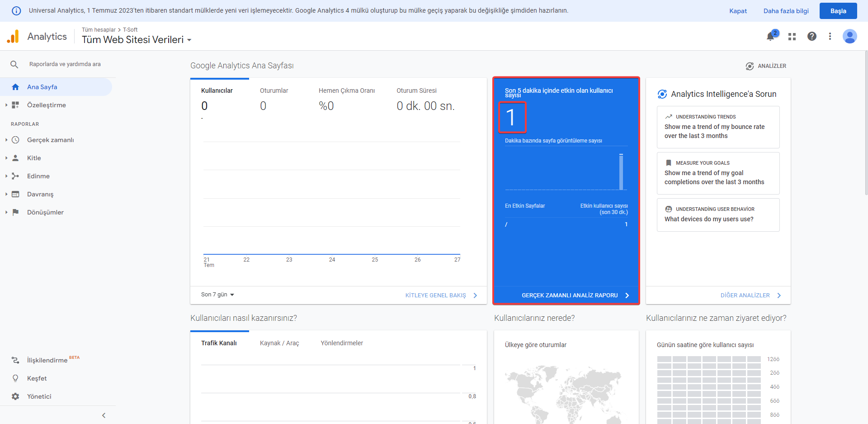Click the arrow next to DİĞER ANALİZLER

(779, 295)
